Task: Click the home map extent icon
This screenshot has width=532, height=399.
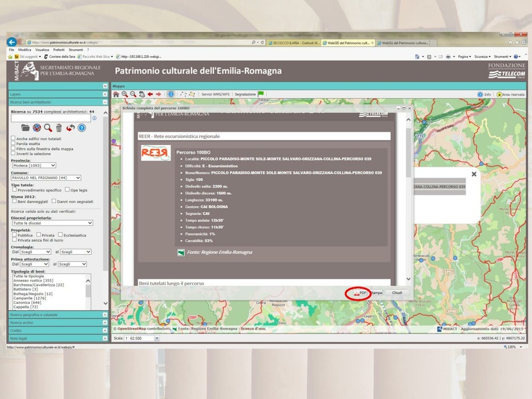Action: (116, 94)
